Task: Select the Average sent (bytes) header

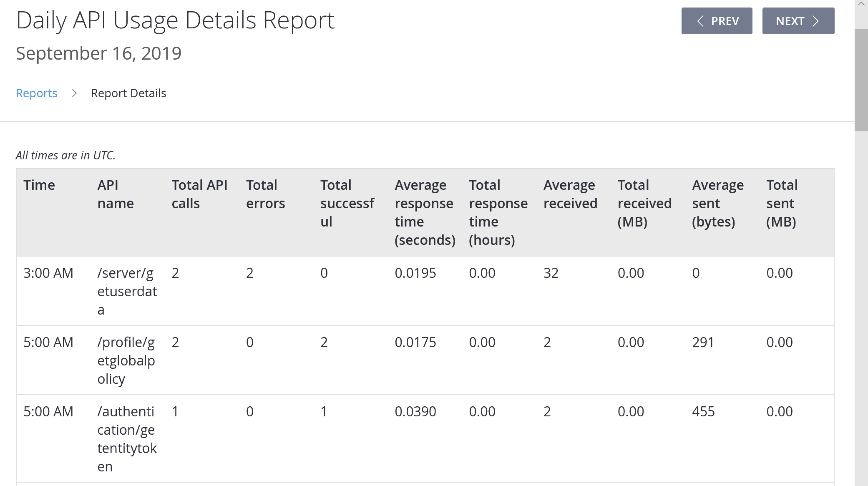Action: point(717,203)
